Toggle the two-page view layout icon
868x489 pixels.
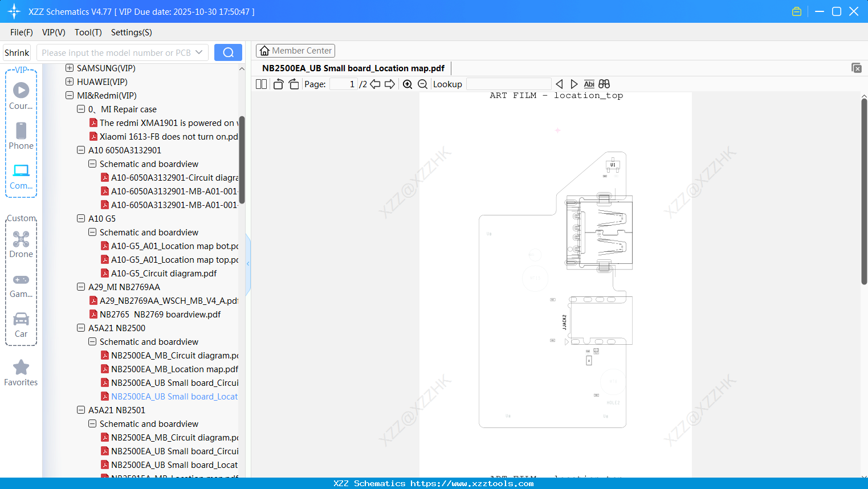261,84
